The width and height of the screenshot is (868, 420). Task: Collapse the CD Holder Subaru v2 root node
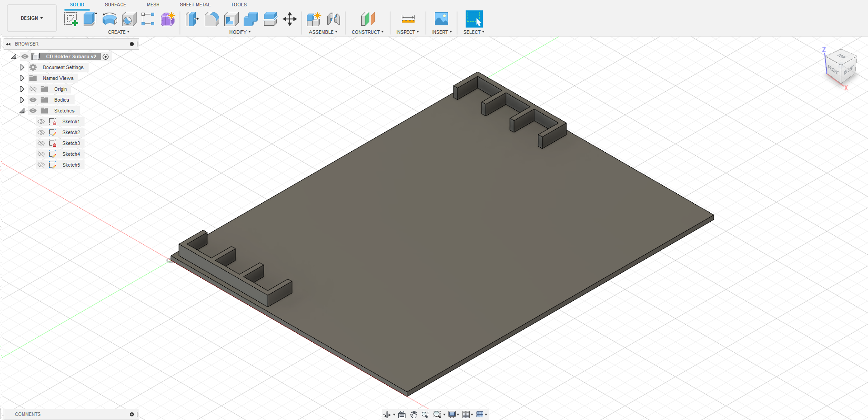pyautogui.click(x=14, y=56)
